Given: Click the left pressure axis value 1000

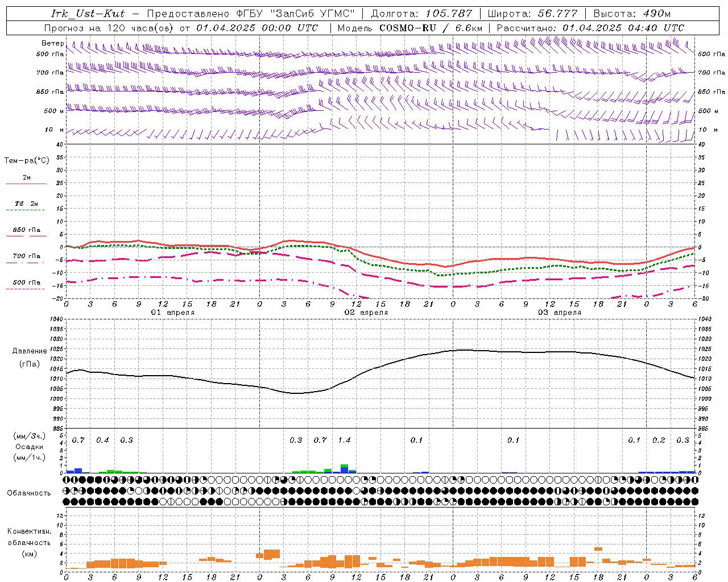Looking at the screenshot, I should tap(57, 399).
